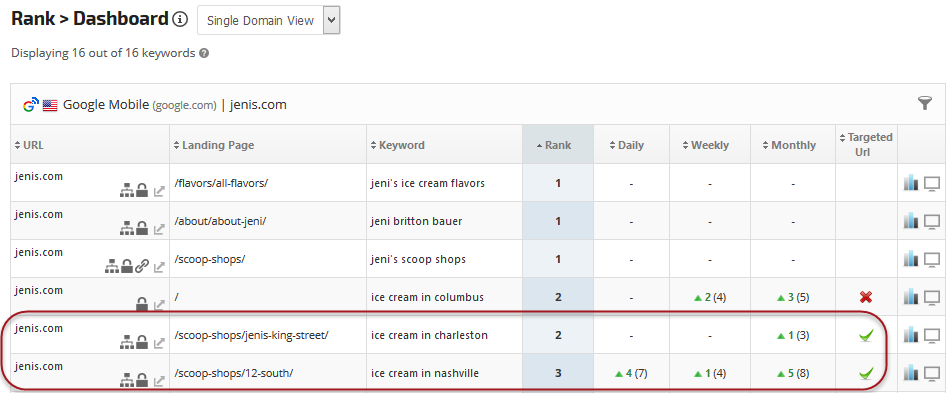Sort table by Keyword column header
This screenshot has width=950, height=393.
[x=397, y=145]
